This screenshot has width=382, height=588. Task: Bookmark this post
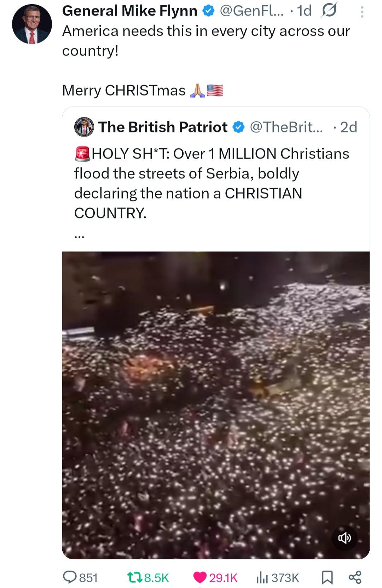pos(327,577)
